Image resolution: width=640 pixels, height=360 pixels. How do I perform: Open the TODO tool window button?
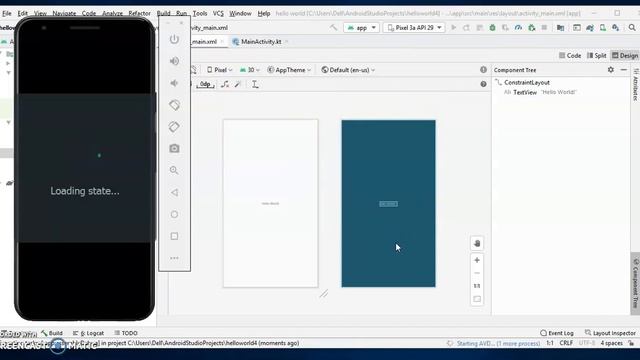[x=126, y=333]
